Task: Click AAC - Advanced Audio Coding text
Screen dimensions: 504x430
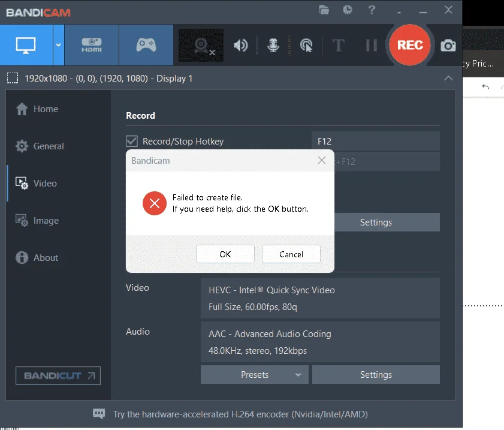Action: click(x=270, y=334)
